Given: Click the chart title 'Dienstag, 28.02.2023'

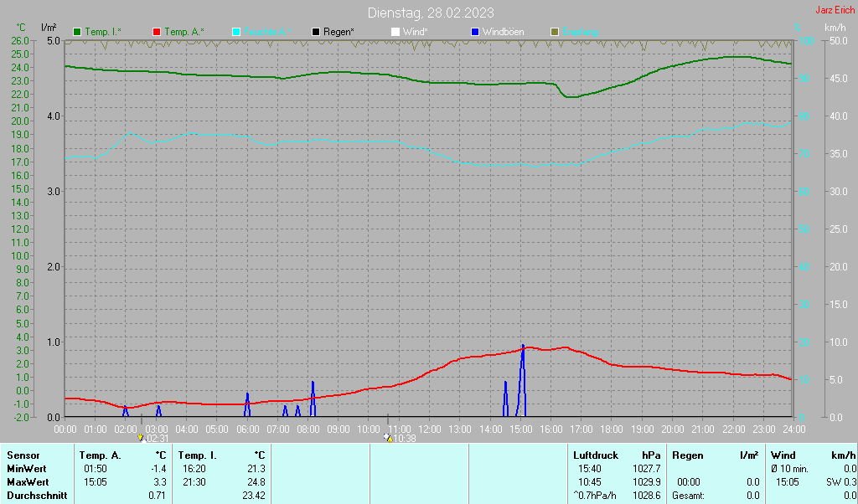Looking at the screenshot, I should 431,13.
